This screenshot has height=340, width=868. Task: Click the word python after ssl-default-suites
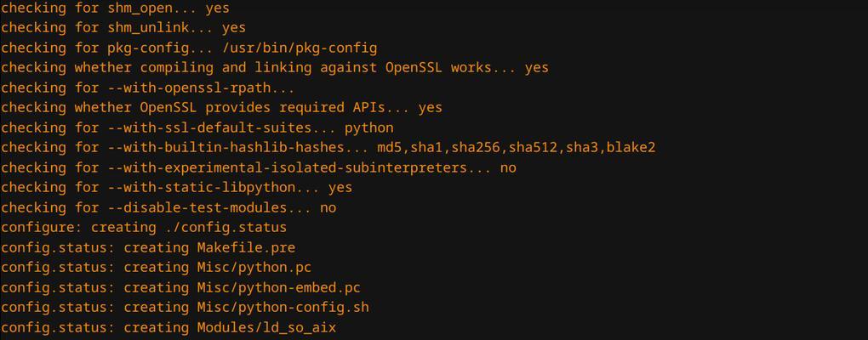[x=369, y=128]
